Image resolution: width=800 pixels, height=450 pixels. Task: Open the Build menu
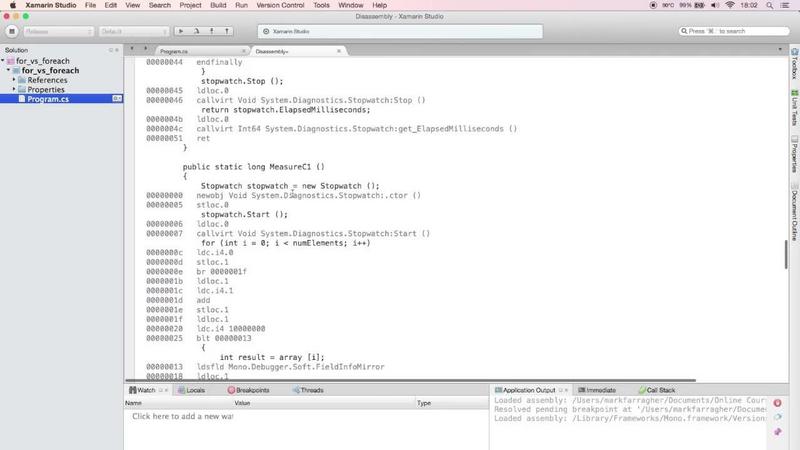point(218,5)
